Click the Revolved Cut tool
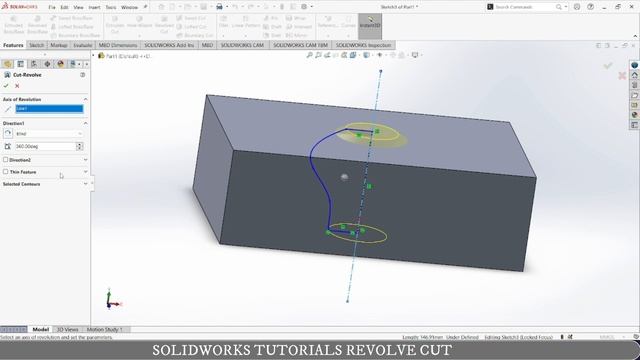Screen dimensions: 640x360 click(164, 25)
